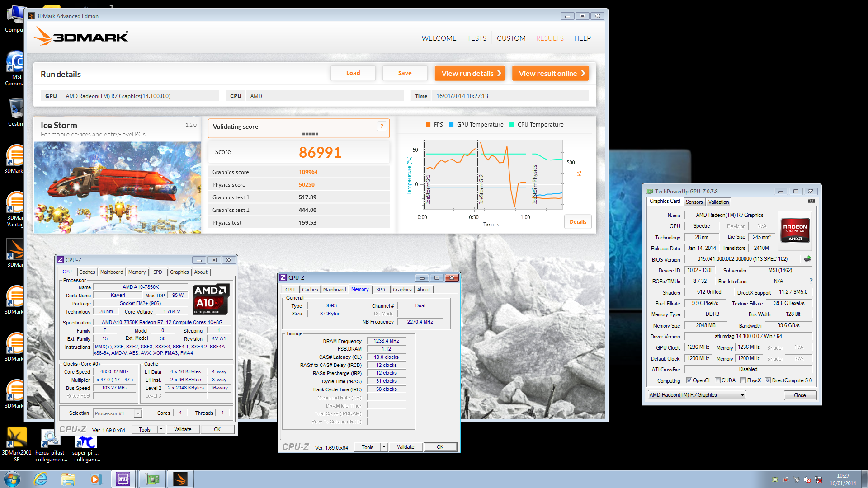
Task: Click View run details button
Action: [470, 73]
